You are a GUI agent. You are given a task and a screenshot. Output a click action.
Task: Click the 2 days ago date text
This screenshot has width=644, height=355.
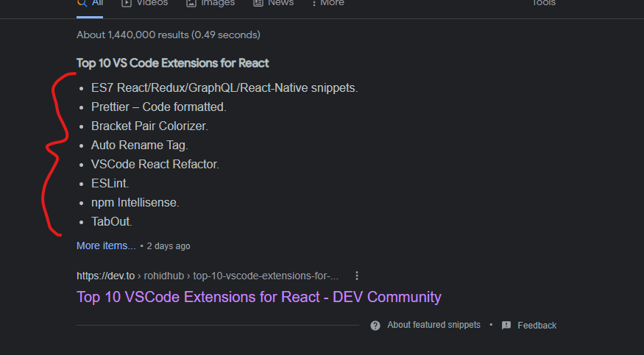169,246
